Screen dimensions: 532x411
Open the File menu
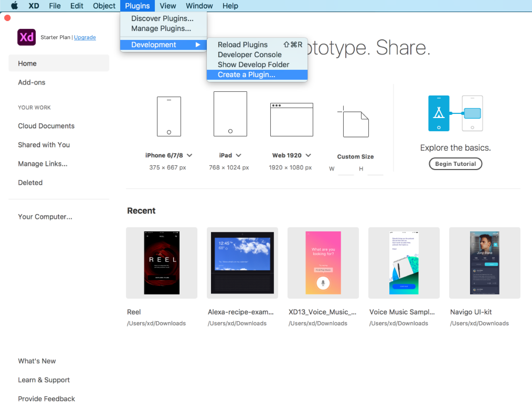(x=55, y=6)
